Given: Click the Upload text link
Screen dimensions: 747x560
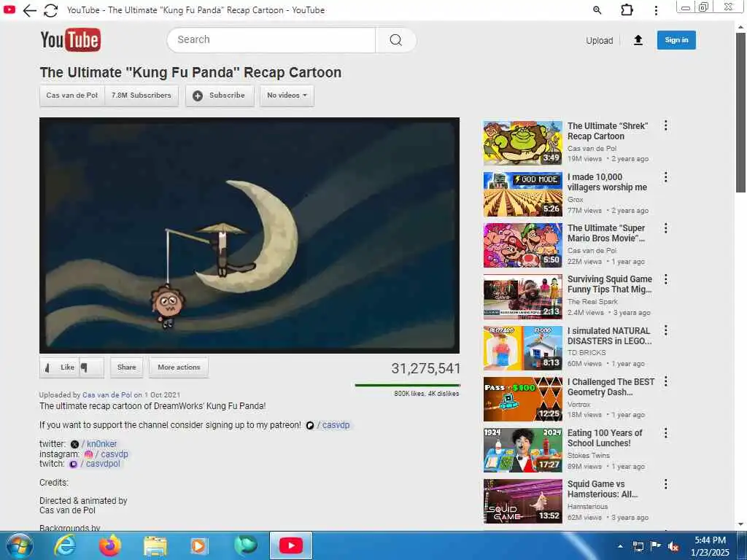Looking at the screenshot, I should pos(600,41).
